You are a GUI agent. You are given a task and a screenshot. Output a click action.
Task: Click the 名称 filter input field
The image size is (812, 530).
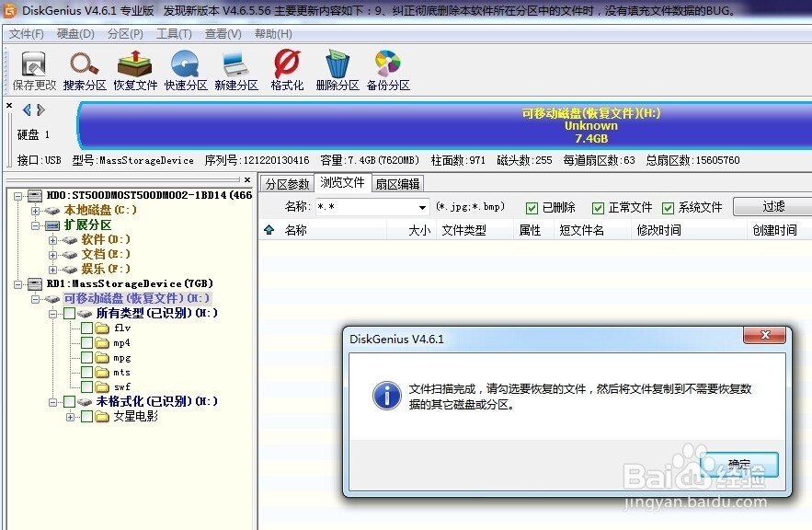tap(367, 207)
